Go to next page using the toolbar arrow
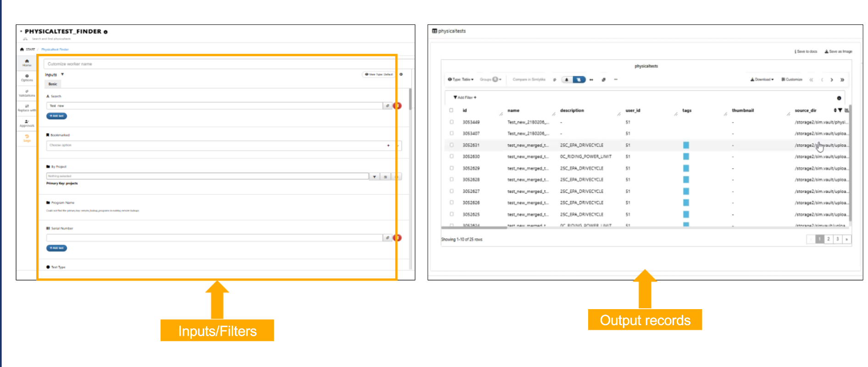868x367 pixels. click(831, 80)
